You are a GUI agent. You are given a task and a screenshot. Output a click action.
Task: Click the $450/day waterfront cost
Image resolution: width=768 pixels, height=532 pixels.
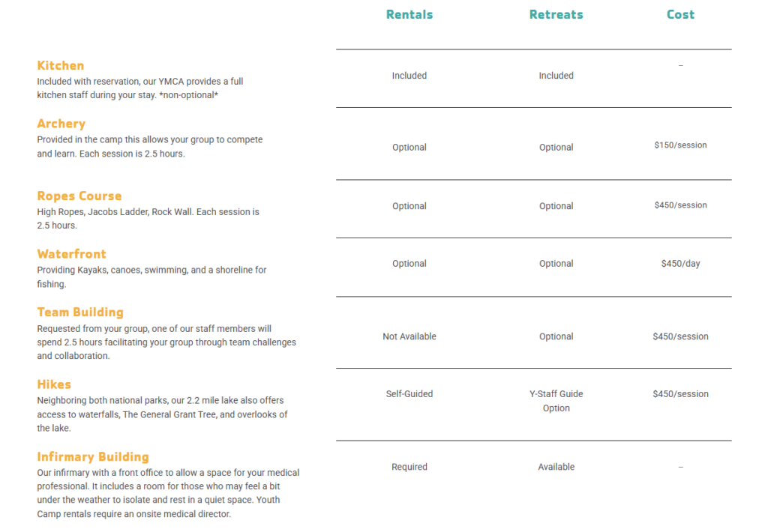click(x=680, y=264)
